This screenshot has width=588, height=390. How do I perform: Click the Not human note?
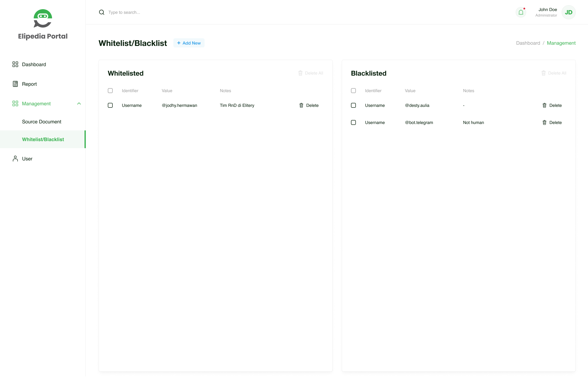[x=473, y=122]
